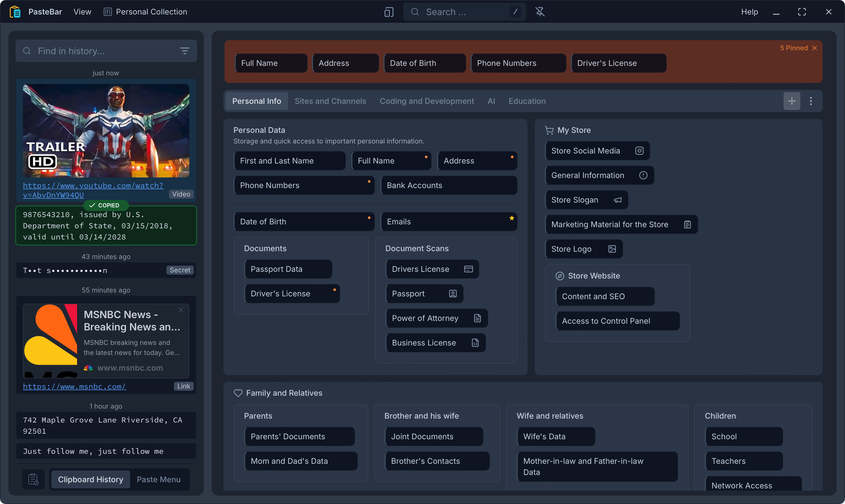Open history filter options icon
This screenshot has width=845, height=504.
pyautogui.click(x=185, y=51)
